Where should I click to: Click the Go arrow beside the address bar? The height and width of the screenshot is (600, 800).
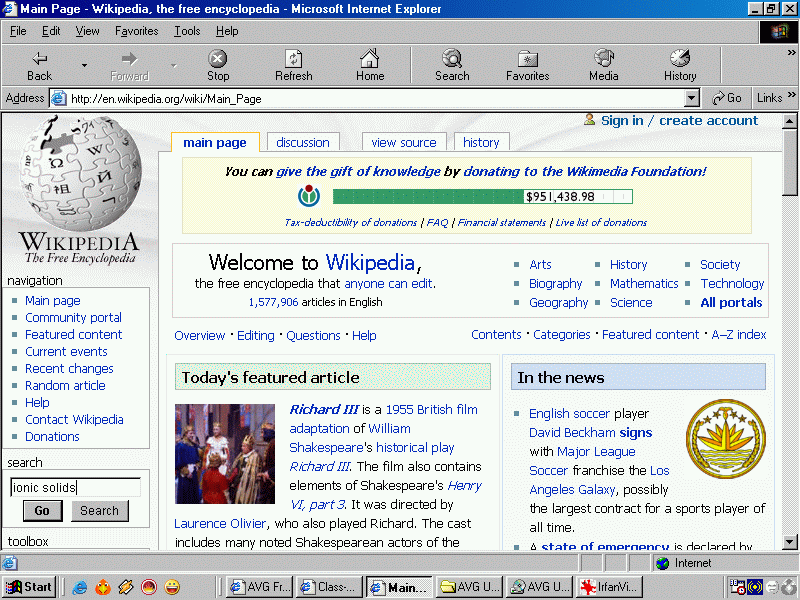[x=727, y=98]
